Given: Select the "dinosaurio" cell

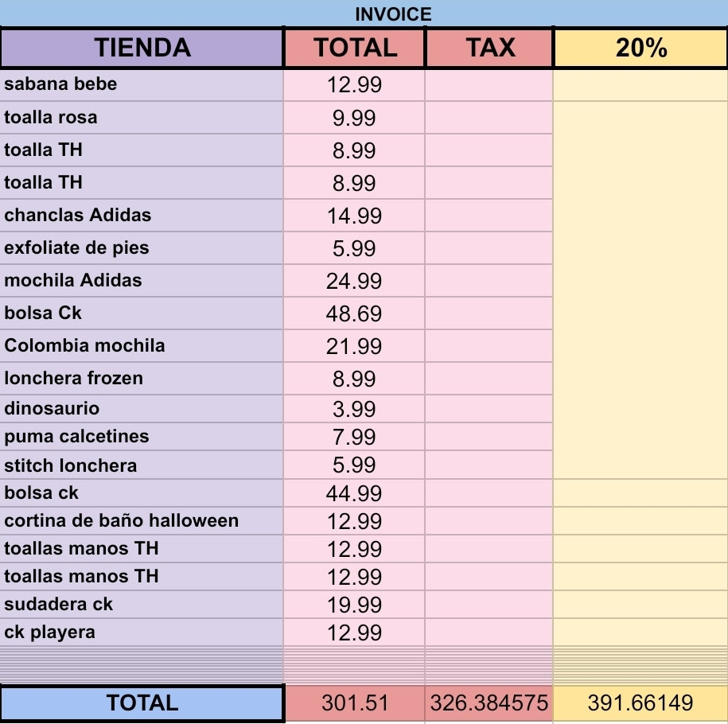Looking at the screenshot, I should click(142, 409).
